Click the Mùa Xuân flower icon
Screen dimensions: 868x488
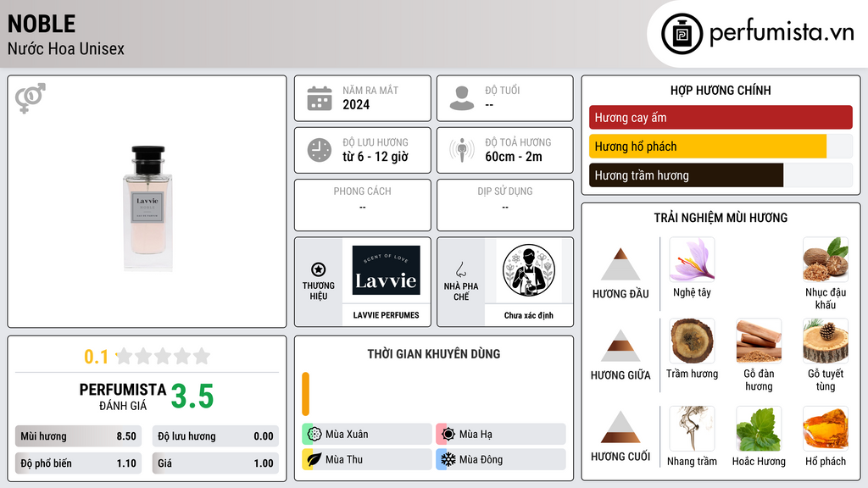[314, 435]
